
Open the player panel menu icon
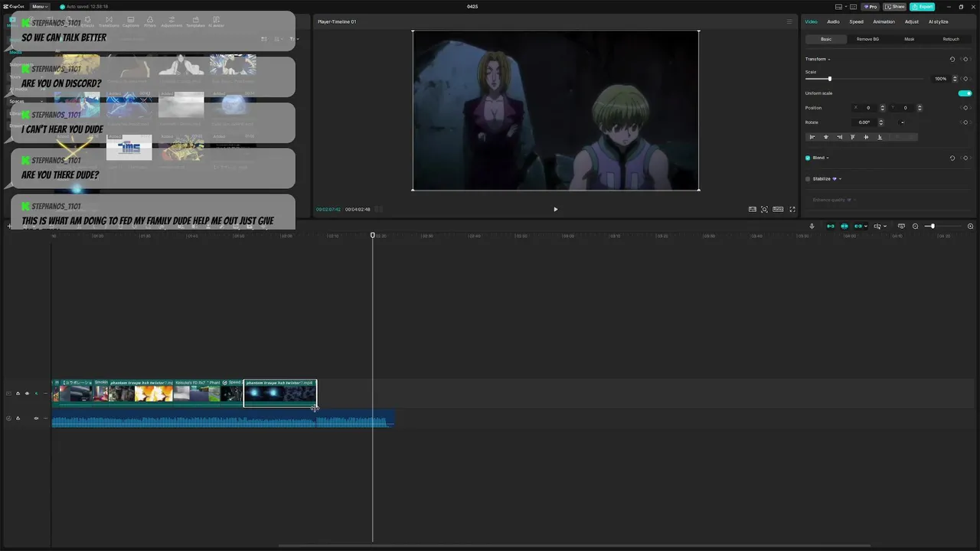pyautogui.click(x=789, y=21)
